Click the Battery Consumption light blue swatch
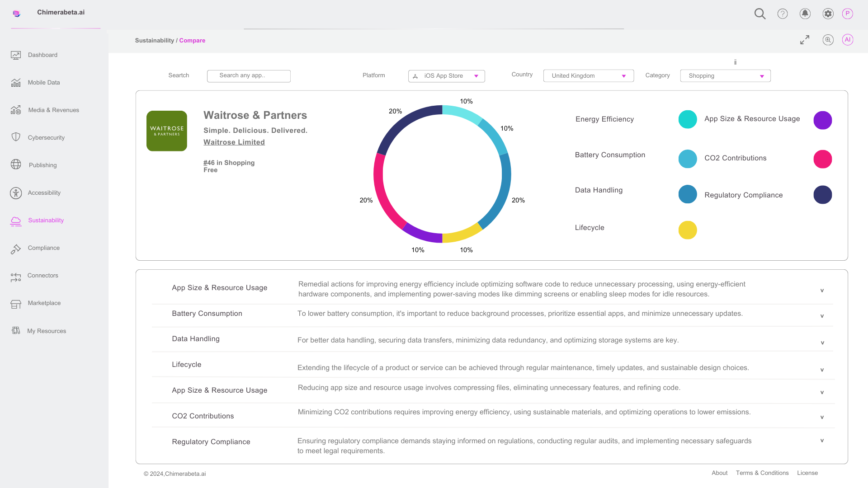868x488 pixels. pyautogui.click(x=688, y=159)
